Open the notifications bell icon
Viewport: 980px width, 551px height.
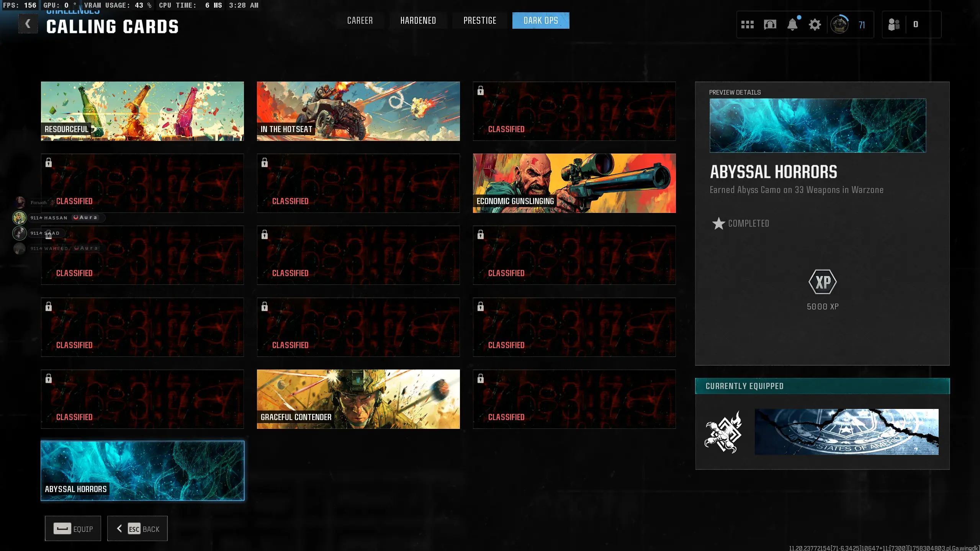point(792,25)
